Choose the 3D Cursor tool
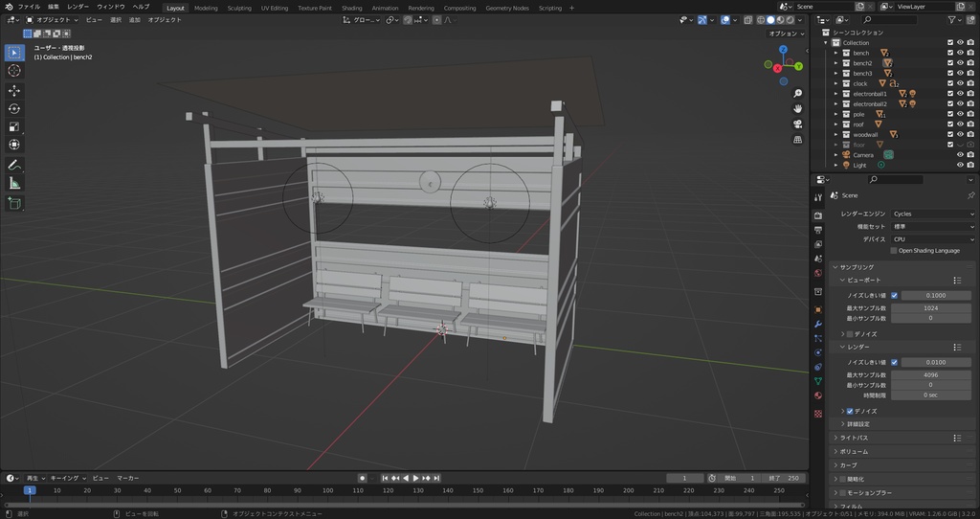This screenshot has height=519, width=980. (14, 70)
